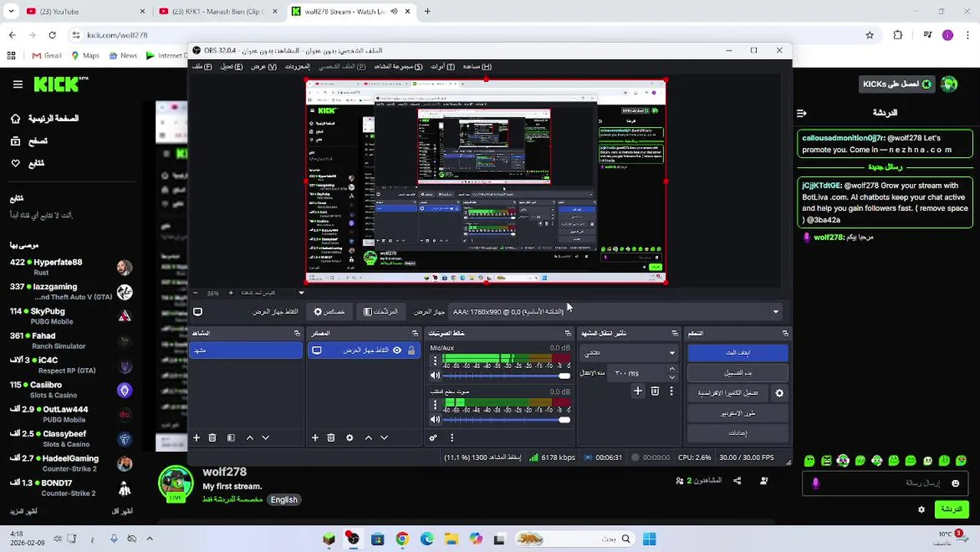
Task: Switch to the YouTube browser tab
Action: pos(85,11)
